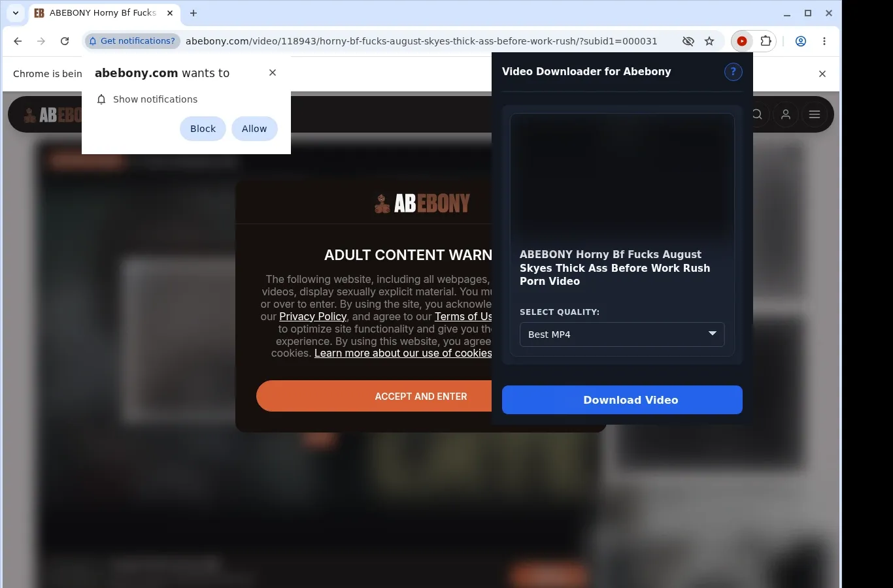Click the Show notifications text
The height and width of the screenshot is (588, 893).
155,99
